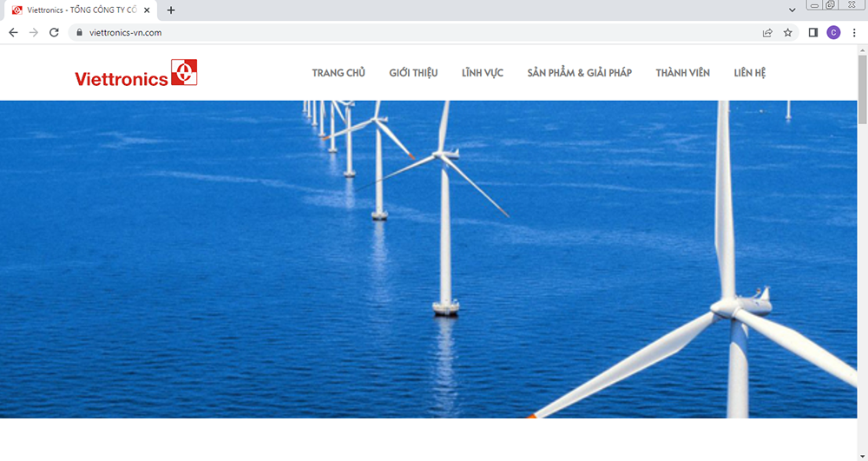868x461 pixels.
Task: Expand the tab search chevron
Action: [792, 10]
